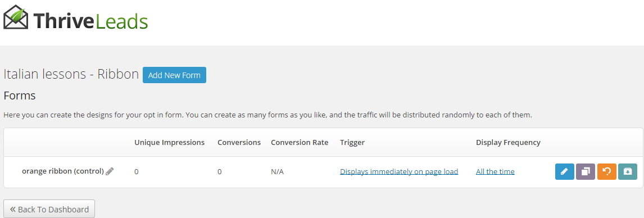644x218 pixels.
Task: Click the double chevron on Back To Dashboard
Action: tap(12, 210)
